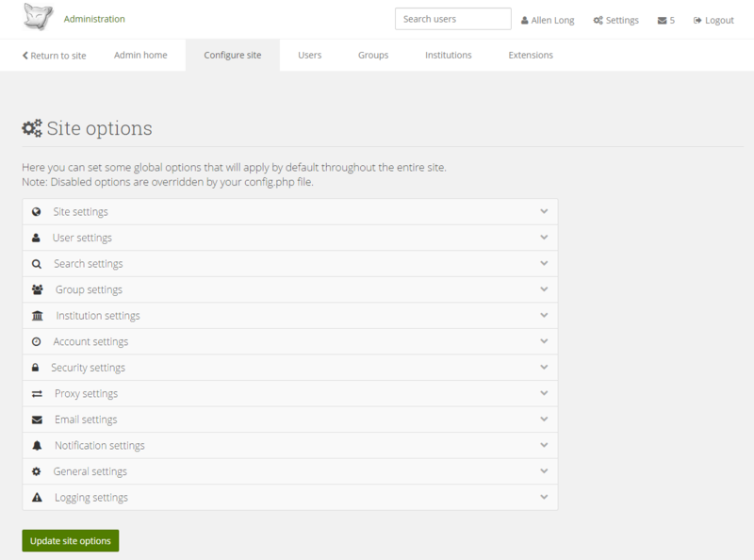This screenshot has width=754, height=560.
Task: Expand Account settings with its chevron
Action: click(544, 341)
